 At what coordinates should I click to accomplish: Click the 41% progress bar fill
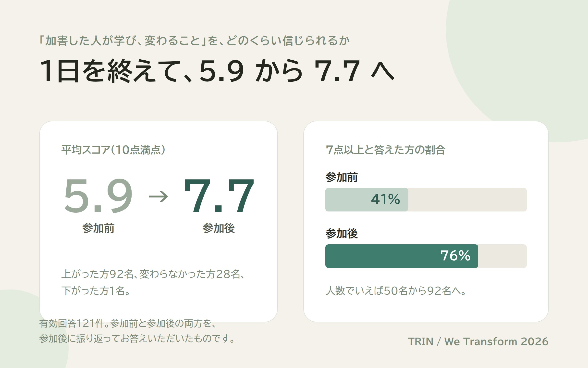click(367, 200)
